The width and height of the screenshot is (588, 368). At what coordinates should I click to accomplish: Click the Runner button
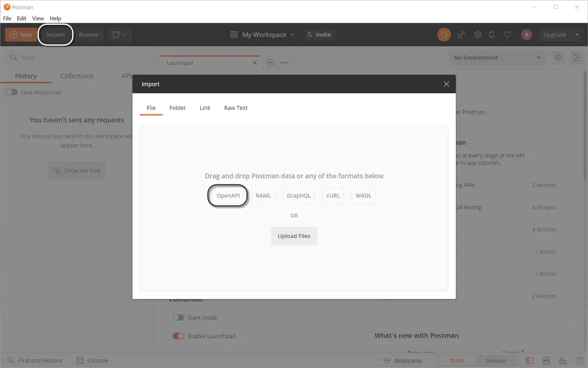pos(89,35)
